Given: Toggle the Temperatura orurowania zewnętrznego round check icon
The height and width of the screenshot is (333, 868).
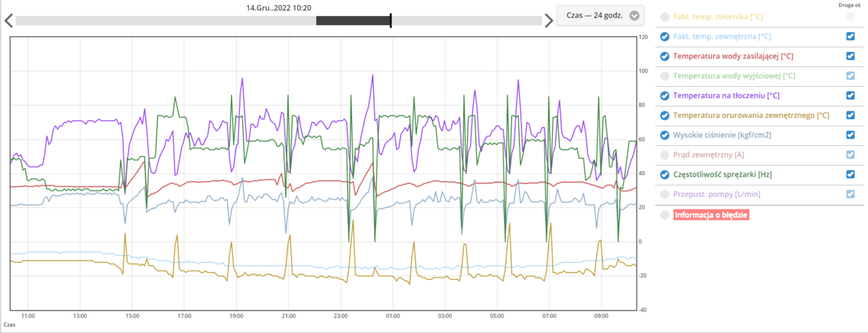Looking at the screenshot, I should click(665, 115).
